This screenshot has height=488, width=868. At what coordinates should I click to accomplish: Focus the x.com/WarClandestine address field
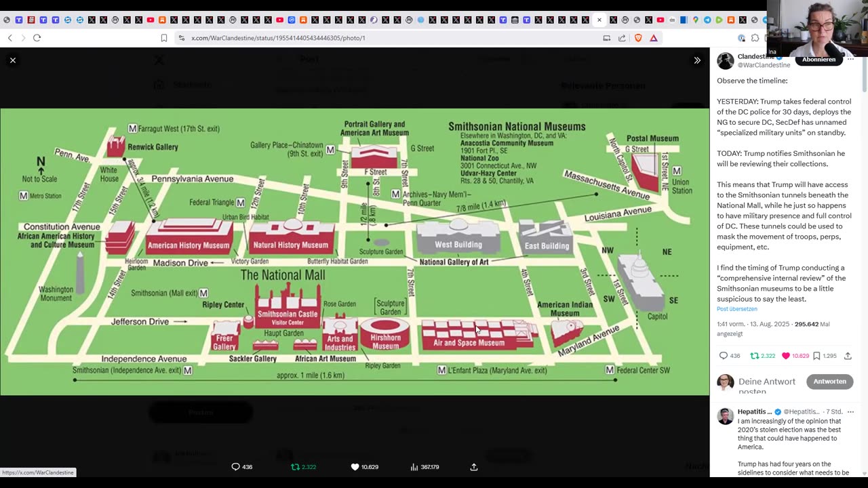click(278, 38)
